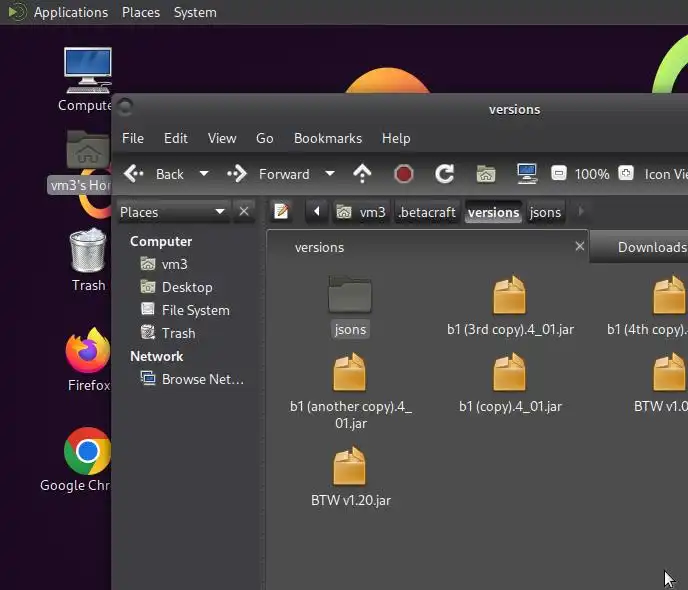Screen dimensions: 688x590
Task: Jump to vm3 in the path bar
Action: (361, 212)
